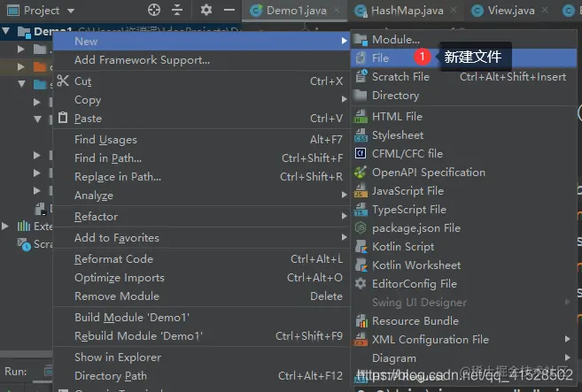582x392 pixels.
Task: Click the External Libraries icon in tree
Action: [24, 226]
